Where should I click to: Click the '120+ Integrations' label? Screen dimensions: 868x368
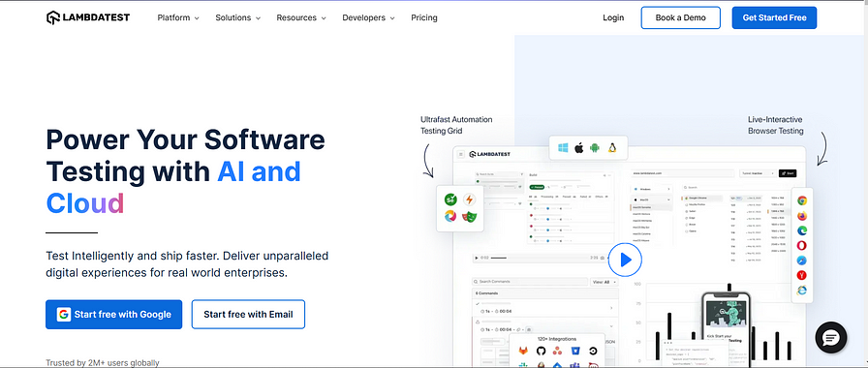tap(557, 339)
